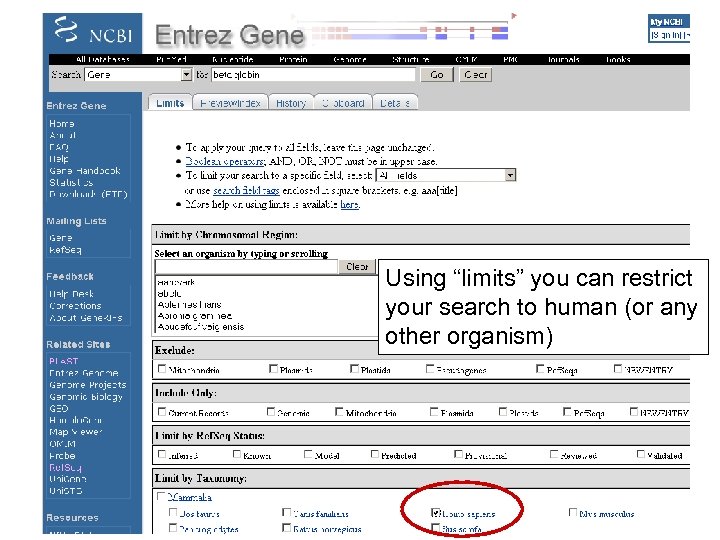
Task: Expand the All Fields dropdown
Action: 446,175
